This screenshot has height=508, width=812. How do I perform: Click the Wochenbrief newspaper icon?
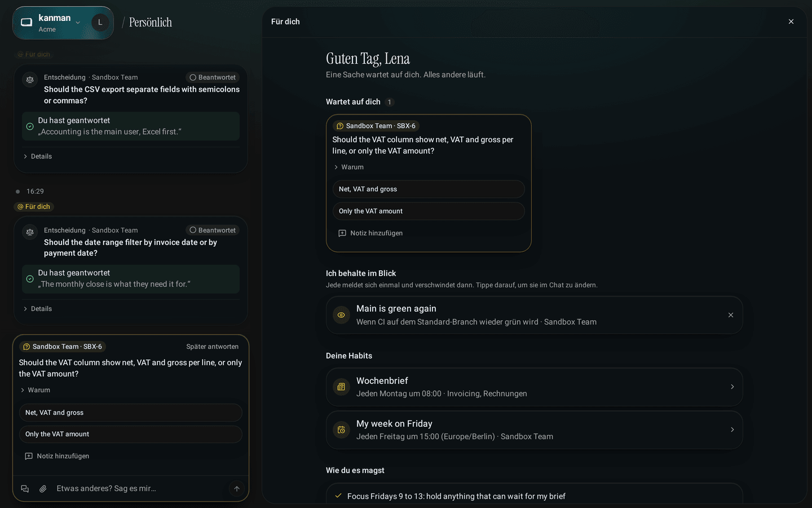pos(341,387)
